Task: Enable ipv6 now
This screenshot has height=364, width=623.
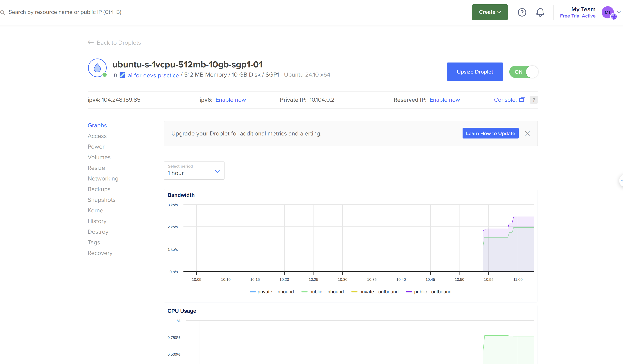Action: point(231,100)
